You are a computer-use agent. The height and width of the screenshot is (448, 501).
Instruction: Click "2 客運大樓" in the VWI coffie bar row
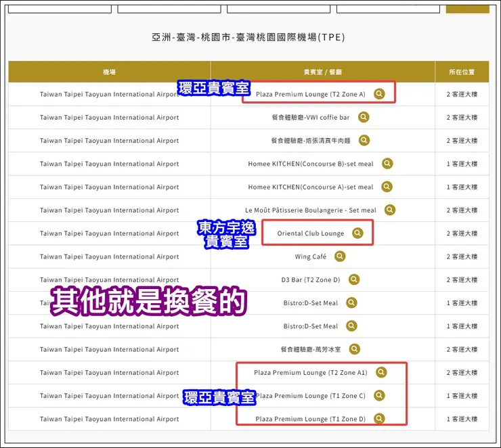coord(462,118)
